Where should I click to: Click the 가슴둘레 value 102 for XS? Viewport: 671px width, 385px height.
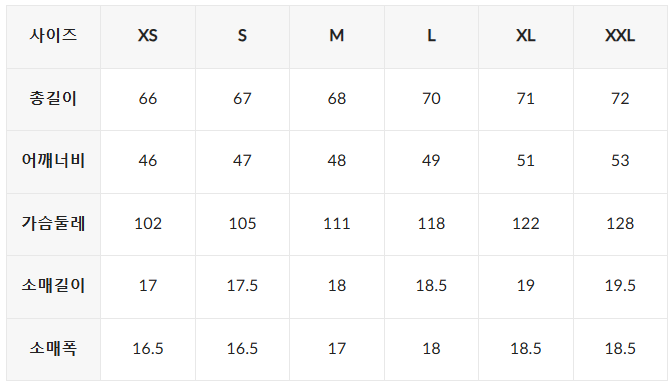pyautogui.click(x=148, y=224)
